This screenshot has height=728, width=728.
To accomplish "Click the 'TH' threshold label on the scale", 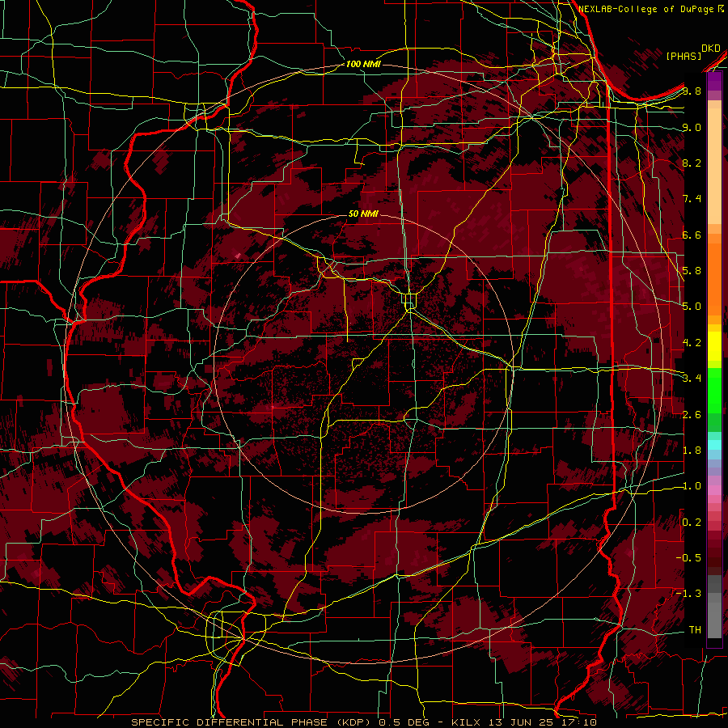I will [695, 630].
